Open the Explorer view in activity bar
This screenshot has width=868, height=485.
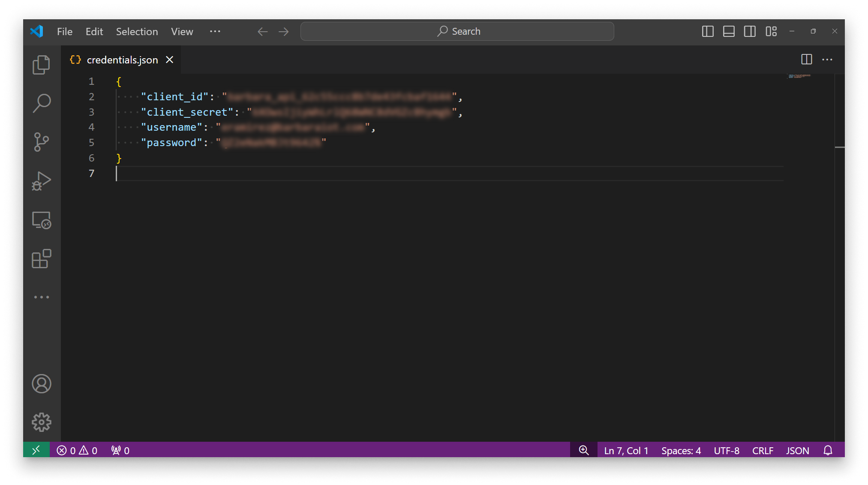click(41, 65)
